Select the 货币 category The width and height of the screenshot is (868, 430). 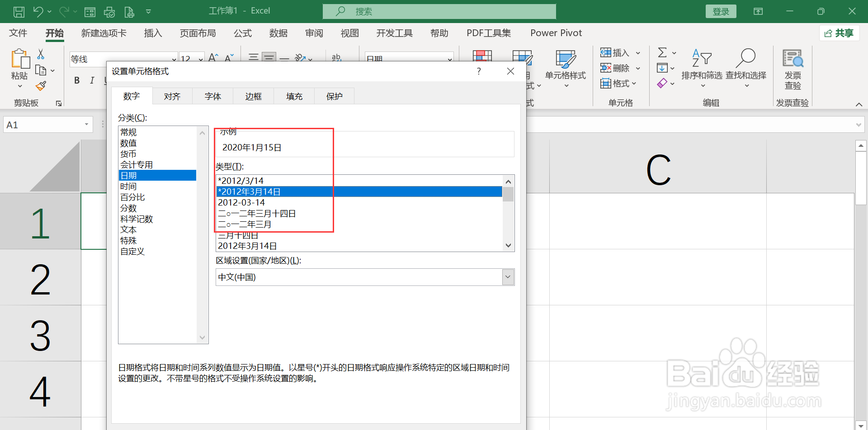(x=157, y=154)
